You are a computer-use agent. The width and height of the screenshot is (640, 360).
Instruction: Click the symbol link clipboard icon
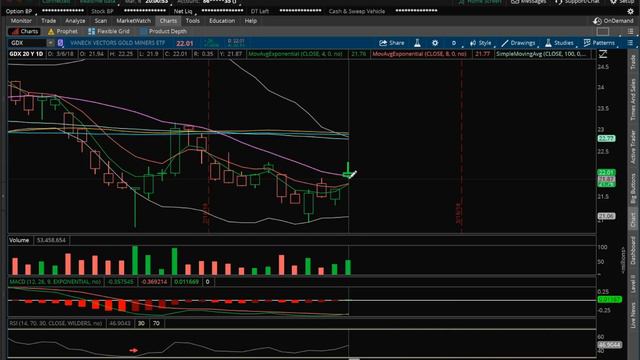[60, 43]
